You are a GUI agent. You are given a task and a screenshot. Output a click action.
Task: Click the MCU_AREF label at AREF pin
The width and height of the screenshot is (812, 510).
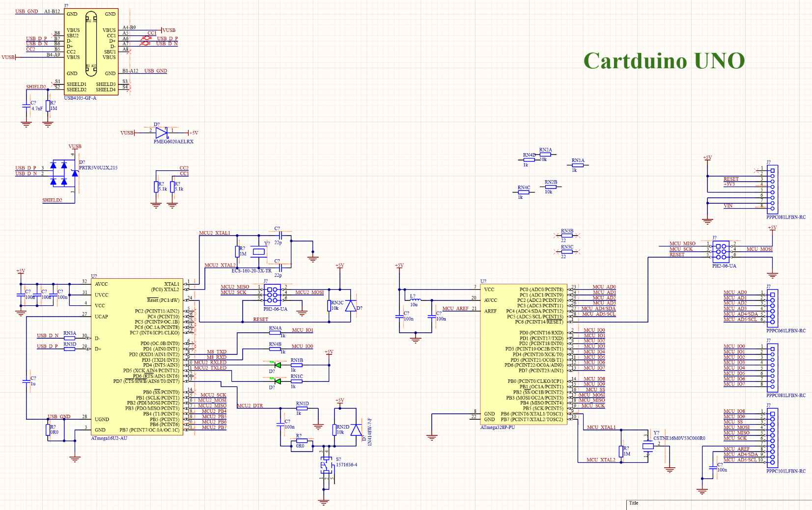[455, 309]
